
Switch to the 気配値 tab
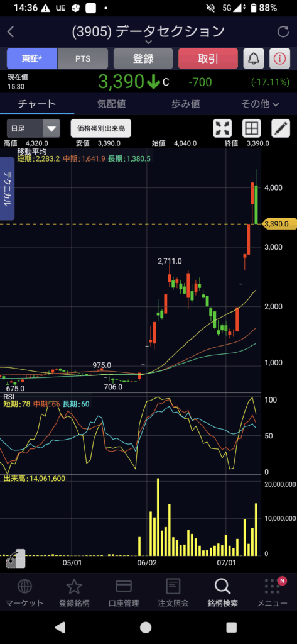click(111, 104)
